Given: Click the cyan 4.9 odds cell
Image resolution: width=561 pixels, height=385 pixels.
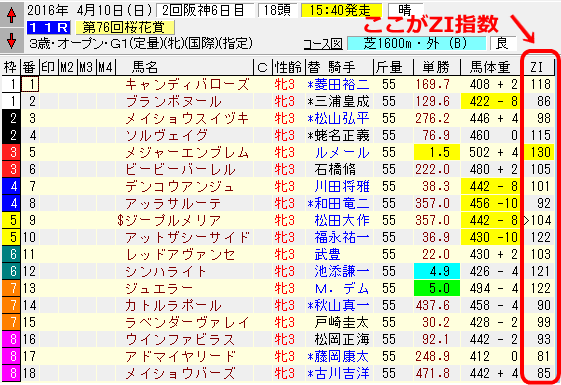Looking at the screenshot, I should tap(436, 272).
